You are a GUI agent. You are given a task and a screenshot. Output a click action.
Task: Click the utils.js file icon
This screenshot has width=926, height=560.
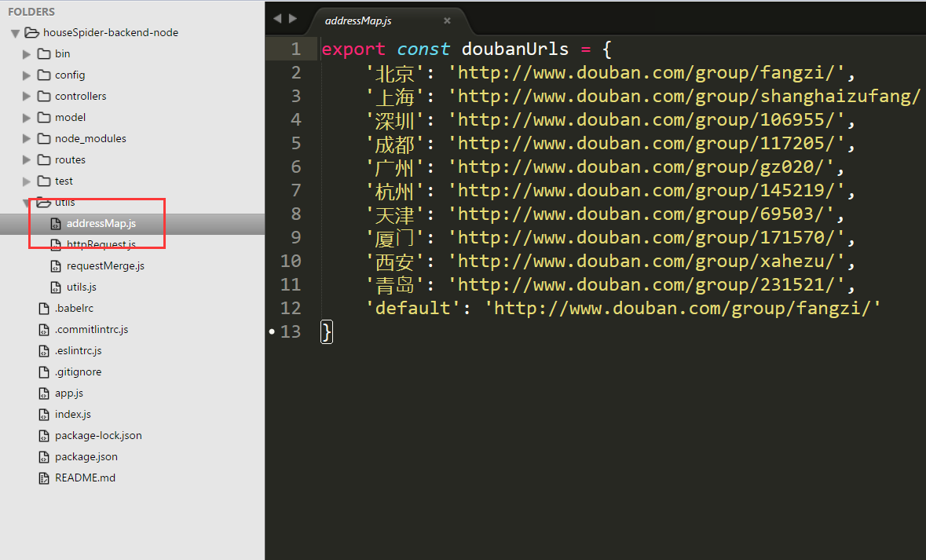click(56, 287)
